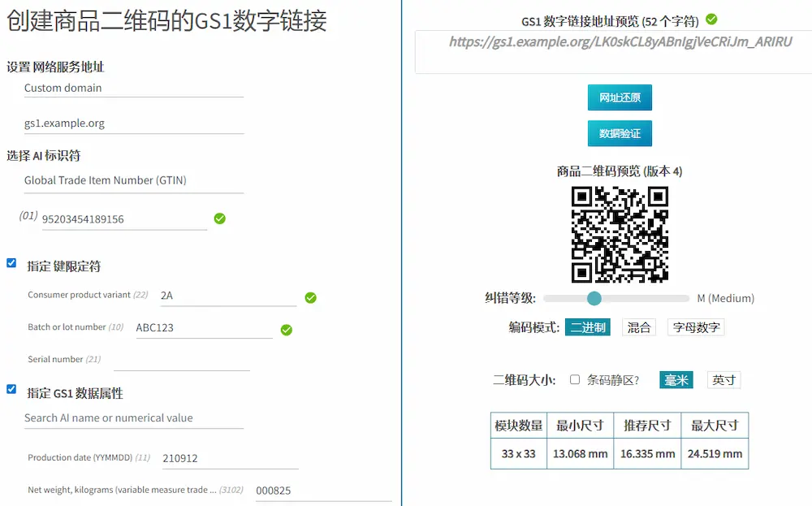This screenshot has height=506, width=812.
Task: Click the 13.068 mm minimum size cell
Action: tap(580, 454)
